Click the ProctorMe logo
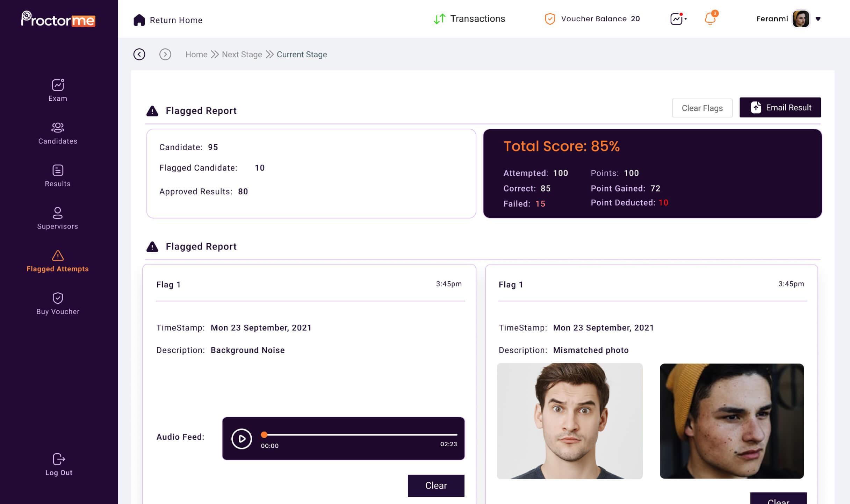This screenshot has height=504, width=850. [58, 19]
